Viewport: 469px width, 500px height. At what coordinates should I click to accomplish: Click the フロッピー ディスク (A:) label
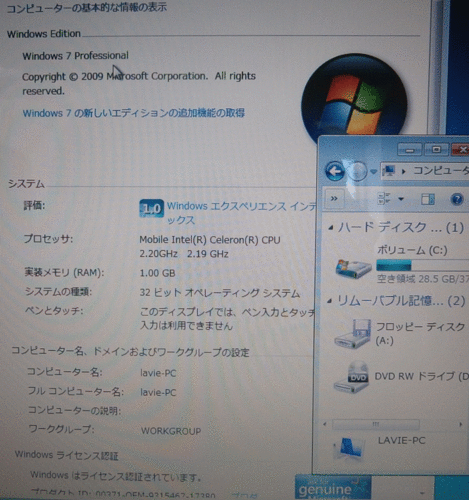[420, 333]
